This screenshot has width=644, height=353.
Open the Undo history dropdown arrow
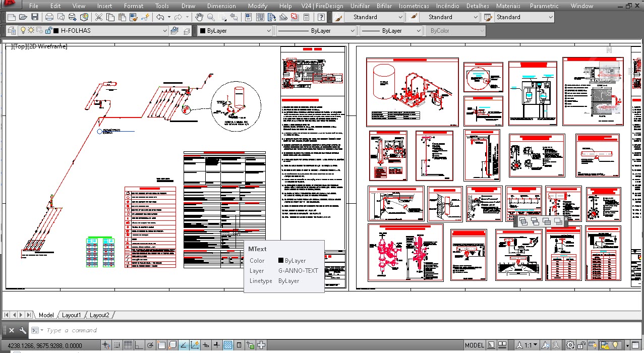(x=168, y=17)
